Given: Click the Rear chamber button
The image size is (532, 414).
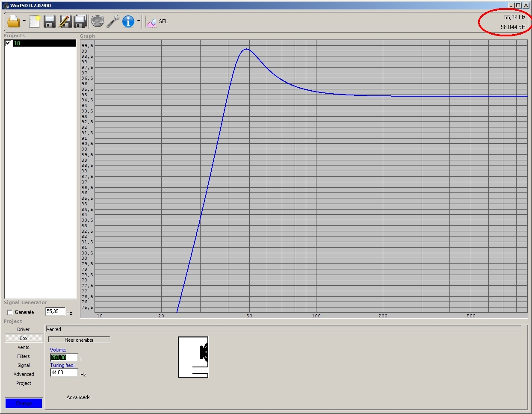Looking at the screenshot, I should tap(79, 340).
